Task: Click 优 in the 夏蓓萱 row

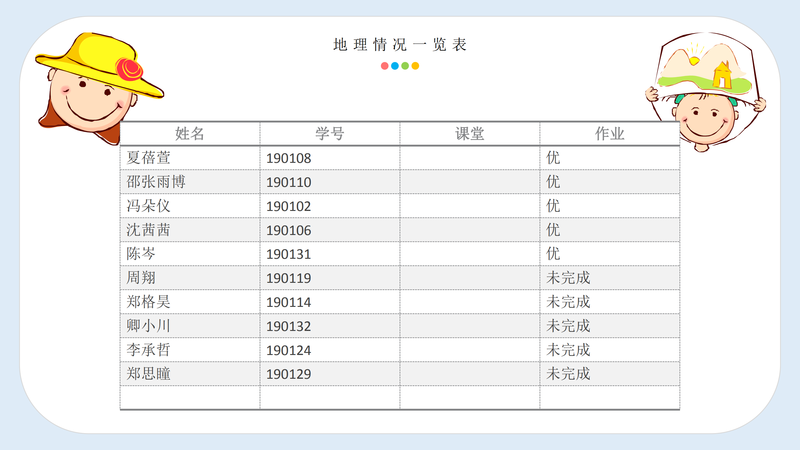Action: coord(553,158)
